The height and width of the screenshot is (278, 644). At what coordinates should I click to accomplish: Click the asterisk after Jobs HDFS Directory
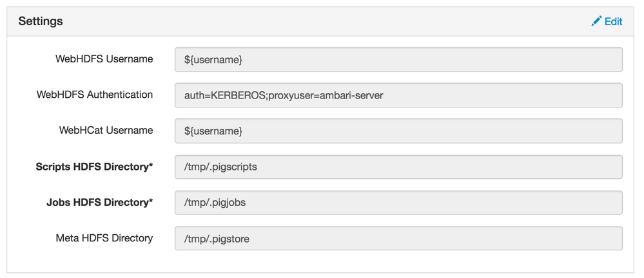coord(151,201)
